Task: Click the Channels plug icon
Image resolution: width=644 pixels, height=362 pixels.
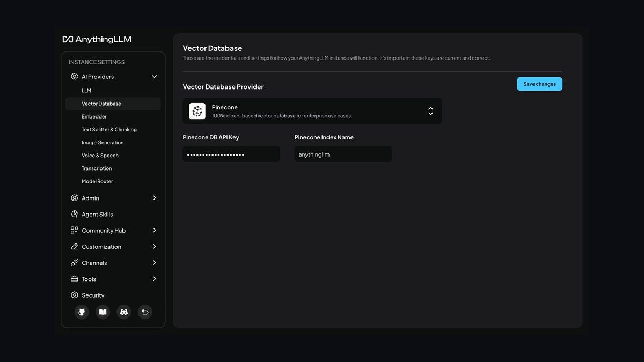Action: point(75,263)
